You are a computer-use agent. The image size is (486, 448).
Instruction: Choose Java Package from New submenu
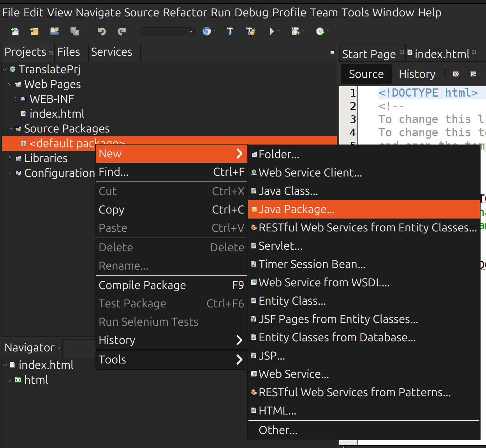pos(296,210)
